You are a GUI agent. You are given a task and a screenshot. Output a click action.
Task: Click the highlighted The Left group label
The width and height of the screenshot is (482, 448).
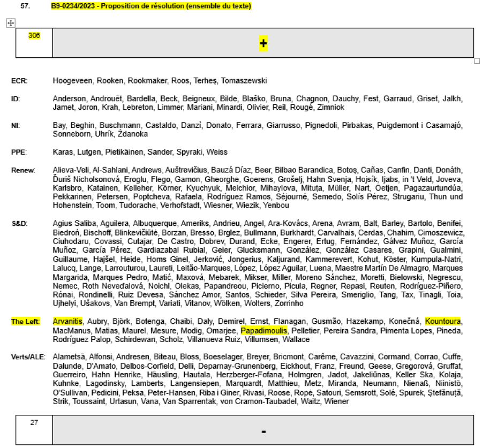(25, 322)
